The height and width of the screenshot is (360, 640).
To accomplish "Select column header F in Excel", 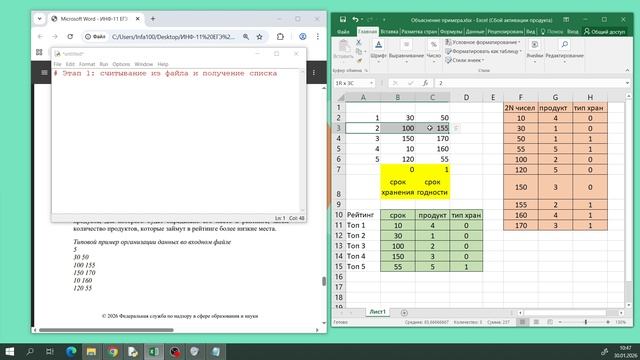I will tap(520, 97).
